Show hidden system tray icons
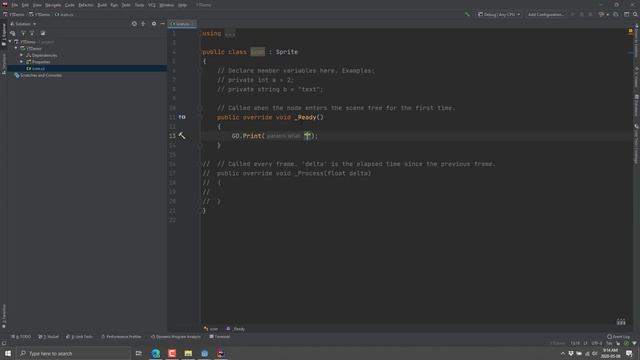This screenshot has height=360, width=640. tap(563, 353)
